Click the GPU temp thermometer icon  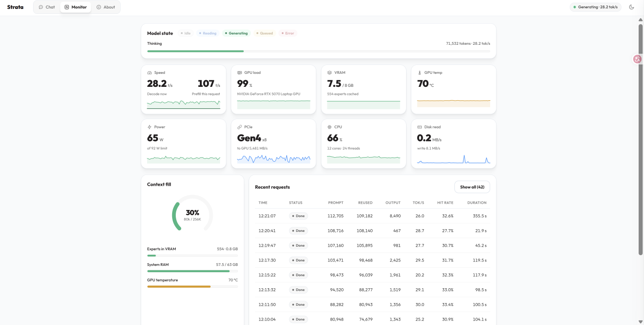tap(419, 73)
